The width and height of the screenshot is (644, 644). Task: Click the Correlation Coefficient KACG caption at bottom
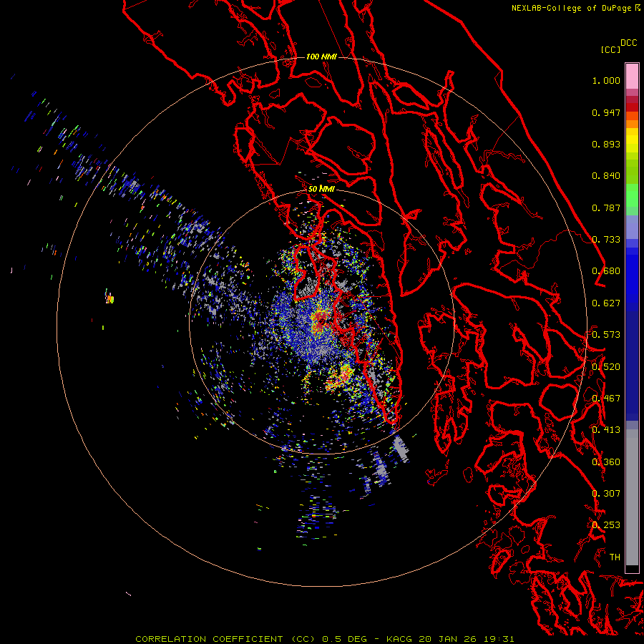324,639
